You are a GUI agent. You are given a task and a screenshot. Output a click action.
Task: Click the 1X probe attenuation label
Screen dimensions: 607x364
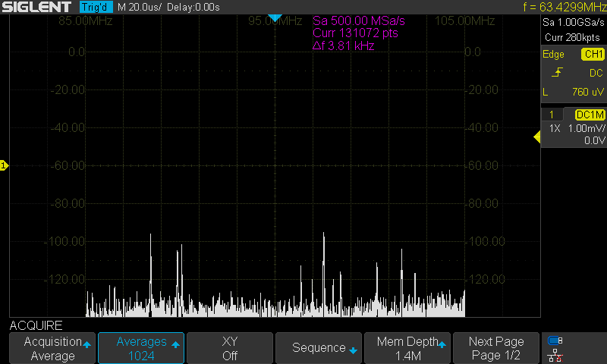[x=555, y=128]
